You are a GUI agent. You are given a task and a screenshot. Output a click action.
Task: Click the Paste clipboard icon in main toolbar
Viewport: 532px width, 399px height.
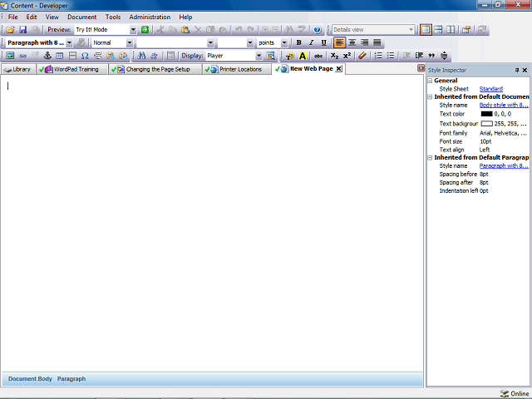coord(185,30)
